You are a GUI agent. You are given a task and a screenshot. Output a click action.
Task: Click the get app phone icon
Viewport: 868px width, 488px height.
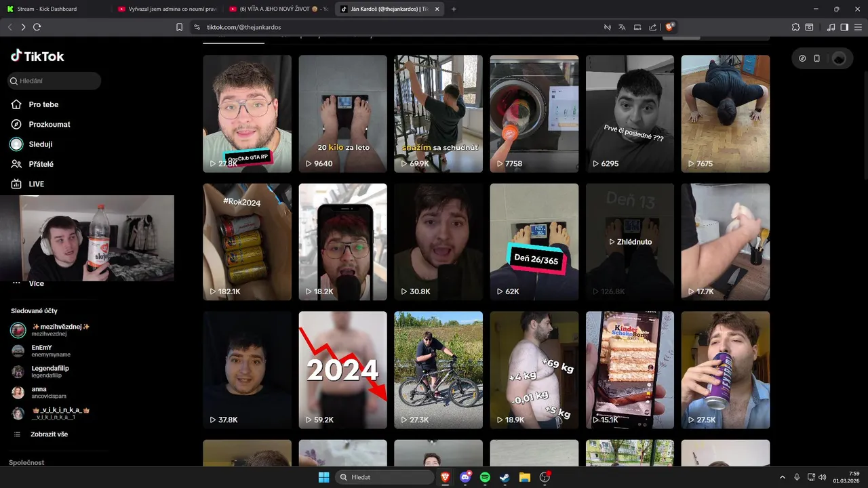tap(817, 58)
